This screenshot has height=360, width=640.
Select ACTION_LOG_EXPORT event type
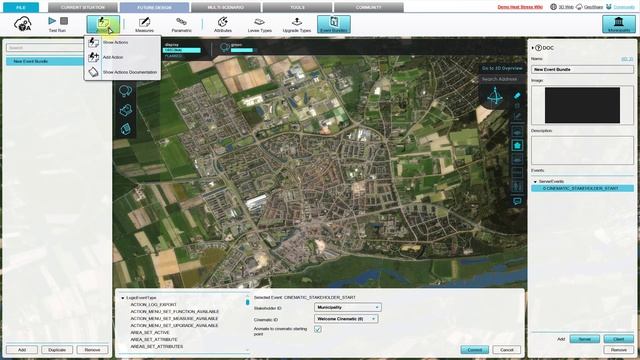point(153,305)
